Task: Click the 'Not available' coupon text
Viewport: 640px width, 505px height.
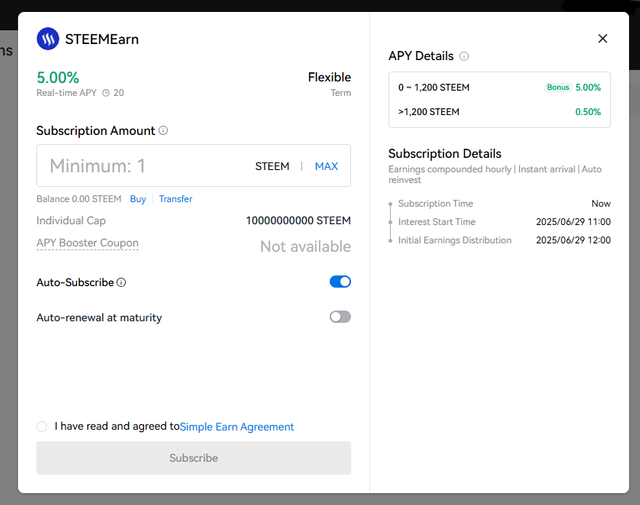Action: point(305,247)
